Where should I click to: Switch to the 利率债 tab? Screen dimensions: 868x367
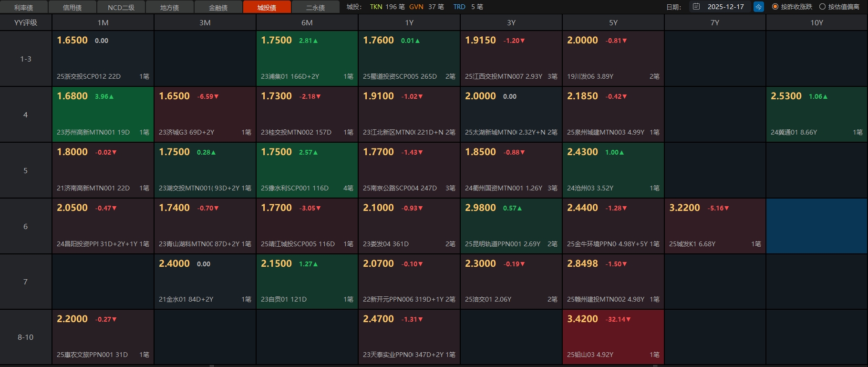coord(24,7)
